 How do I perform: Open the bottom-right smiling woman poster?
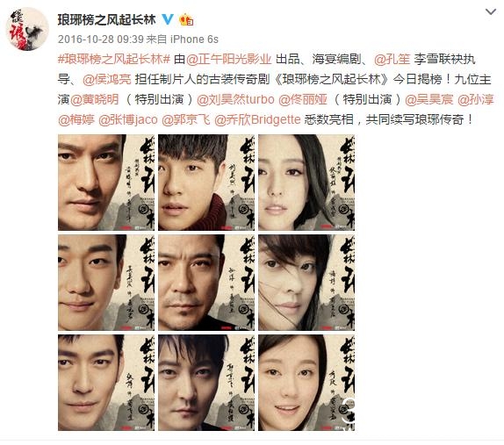[x=306, y=383]
